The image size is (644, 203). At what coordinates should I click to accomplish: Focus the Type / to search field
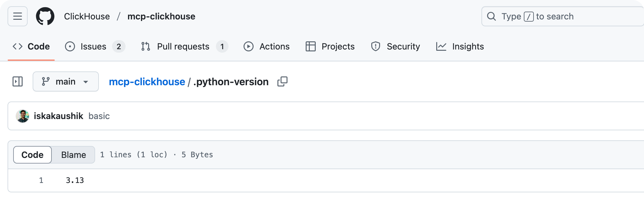562,16
